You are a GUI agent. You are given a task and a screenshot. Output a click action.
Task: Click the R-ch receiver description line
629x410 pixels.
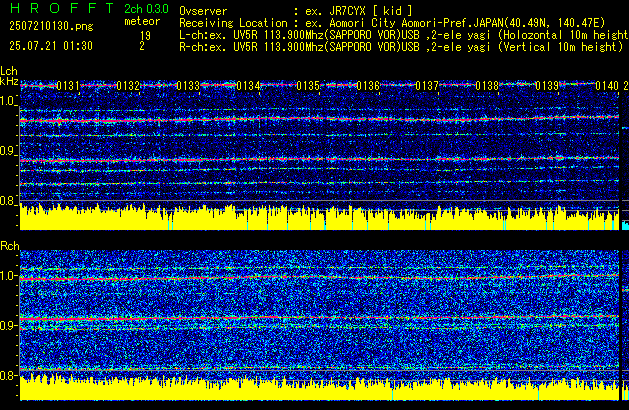[401, 47]
